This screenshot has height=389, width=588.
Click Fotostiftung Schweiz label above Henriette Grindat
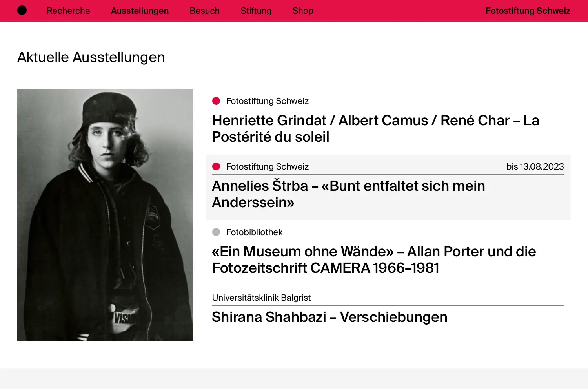coord(267,101)
